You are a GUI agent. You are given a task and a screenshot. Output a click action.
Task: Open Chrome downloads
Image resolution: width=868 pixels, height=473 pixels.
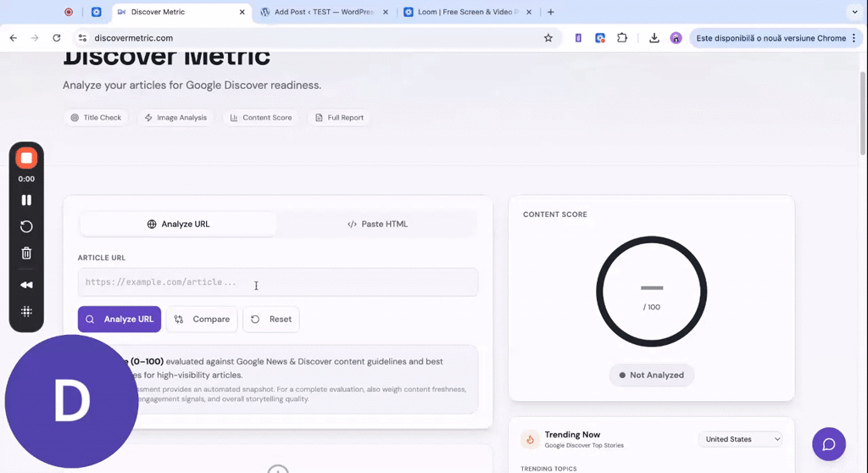click(654, 37)
